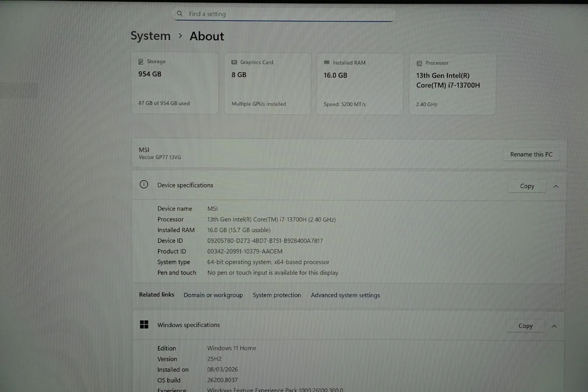Copy the Device specifications
Screen dimensions: 588x392
point(527,186)
